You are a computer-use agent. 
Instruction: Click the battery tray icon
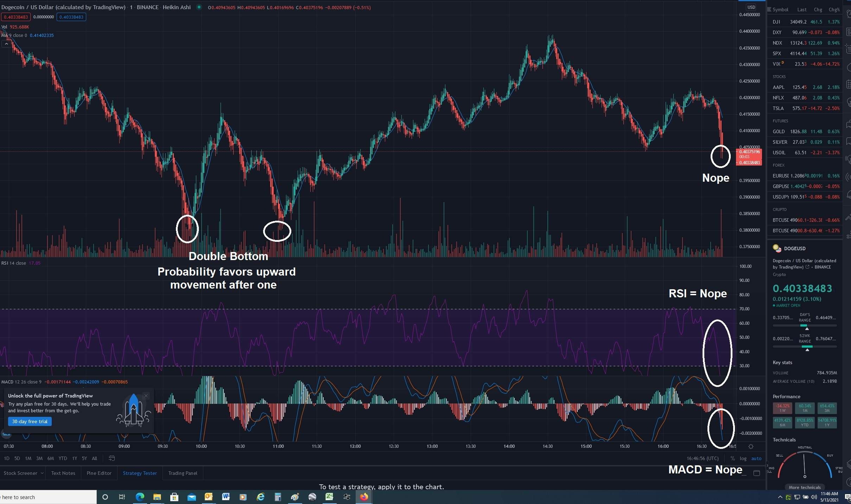pos(806,497)
